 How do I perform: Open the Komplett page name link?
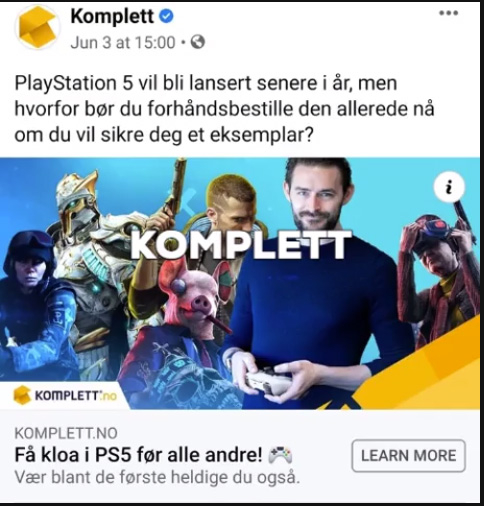coord(112,16)
